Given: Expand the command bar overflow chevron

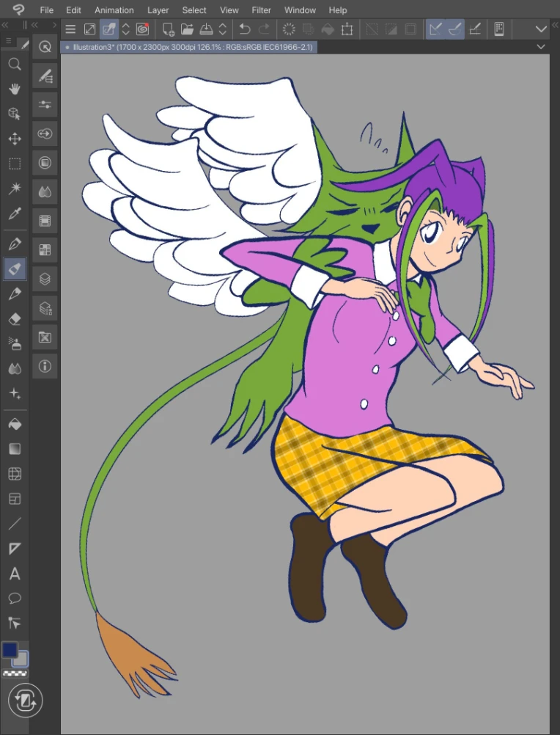Looking at the screenshot, I should pyautogui.click(x=541, y=29).
